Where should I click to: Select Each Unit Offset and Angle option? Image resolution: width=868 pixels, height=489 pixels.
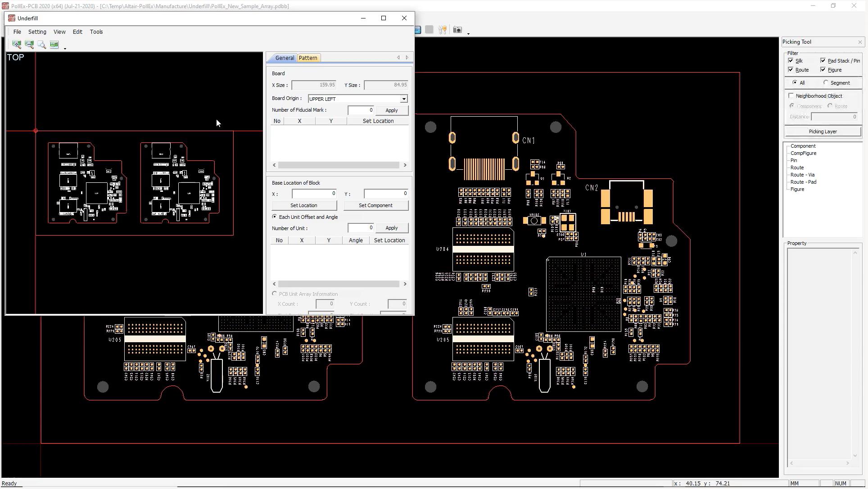pyautogui.click(x=275, y=217)
